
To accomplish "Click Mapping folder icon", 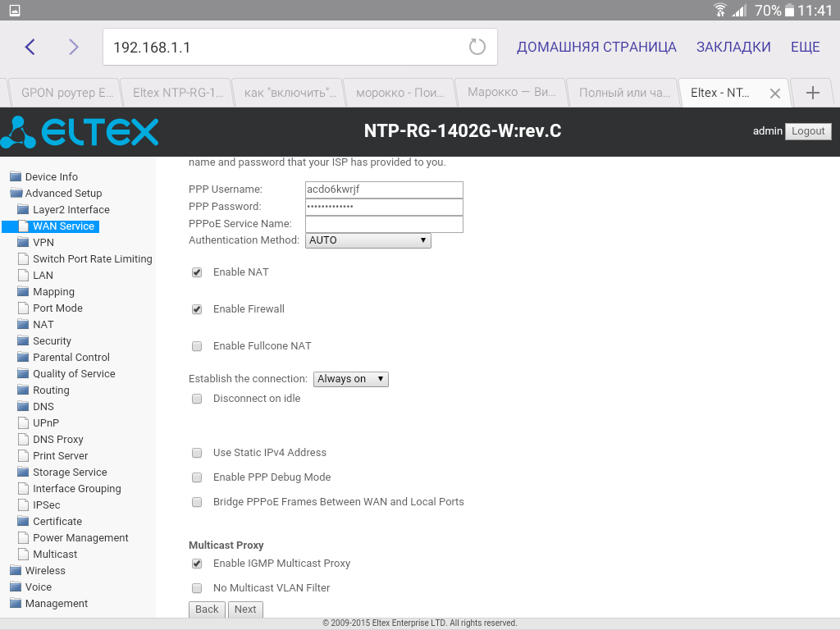I will tap(23, 291).
